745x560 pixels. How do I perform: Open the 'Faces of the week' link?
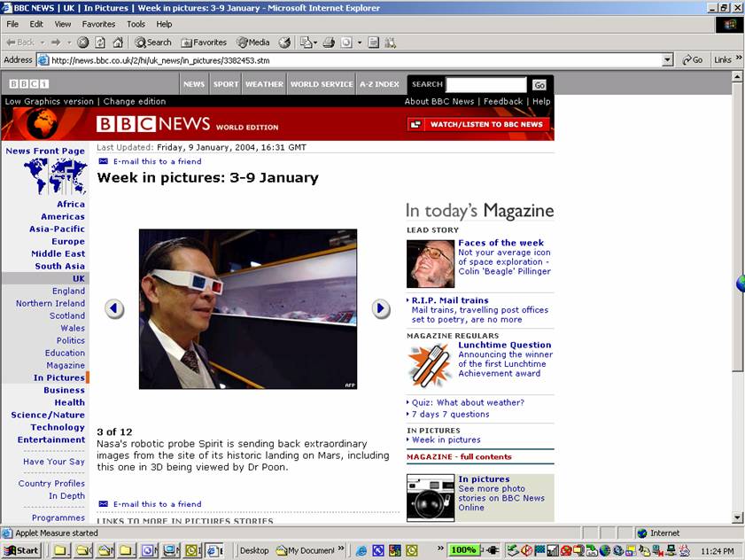pos(501,243)
